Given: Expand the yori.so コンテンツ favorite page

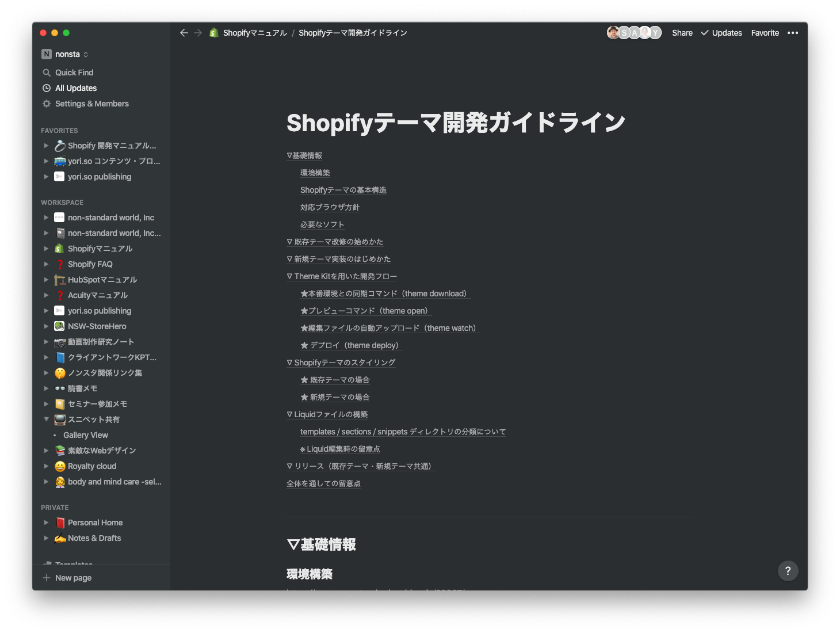Looking at the screenshot, I should point(46,161).
